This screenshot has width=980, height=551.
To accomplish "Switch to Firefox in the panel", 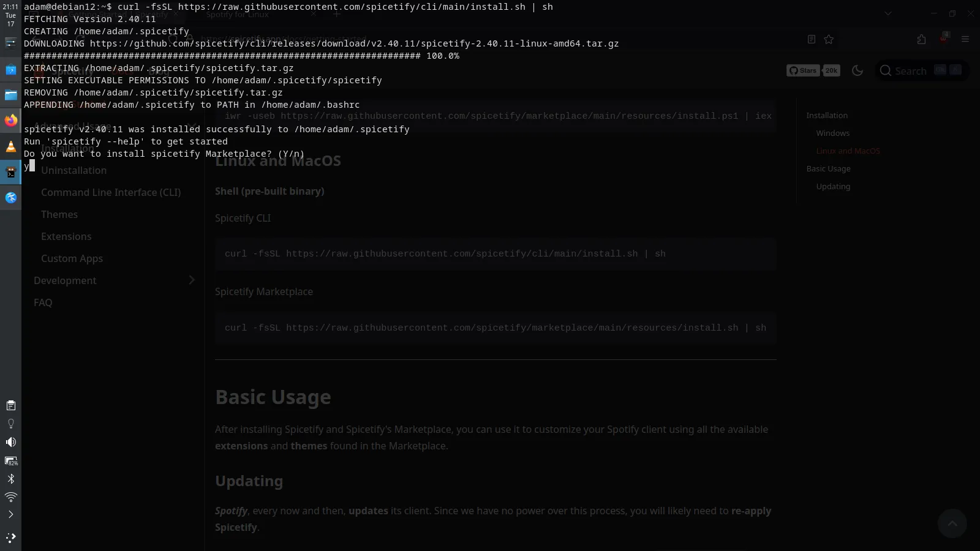I will [x=10, y=120].
